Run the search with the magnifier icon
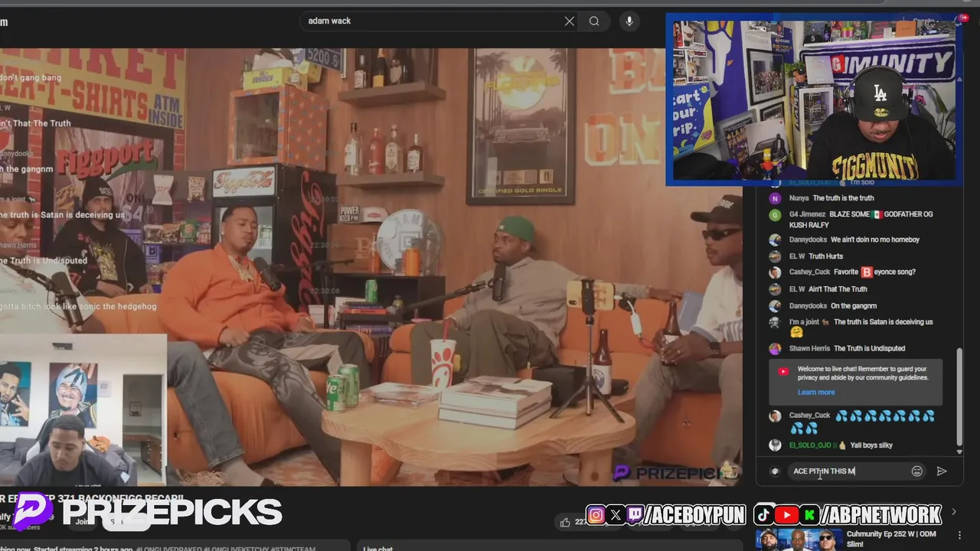This screenshot has height=551, width=980. pos(594,21)
